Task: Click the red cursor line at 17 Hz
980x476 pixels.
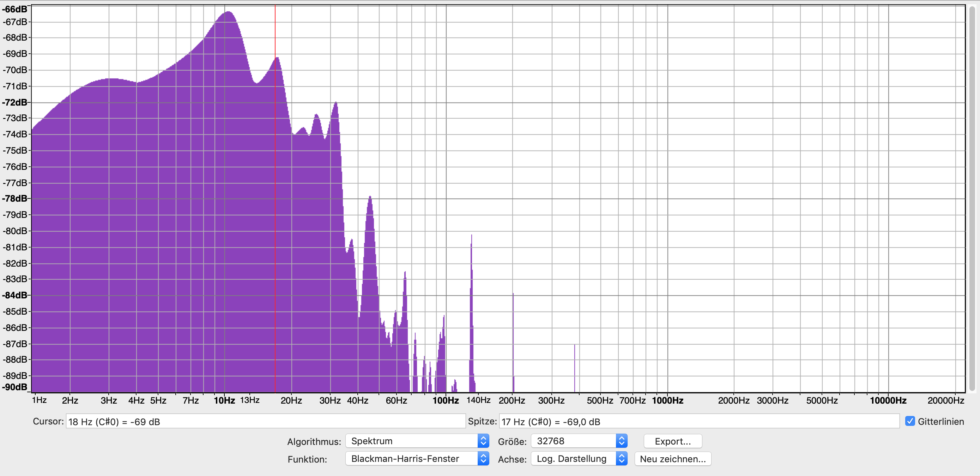Action: [x=275, y=198]
